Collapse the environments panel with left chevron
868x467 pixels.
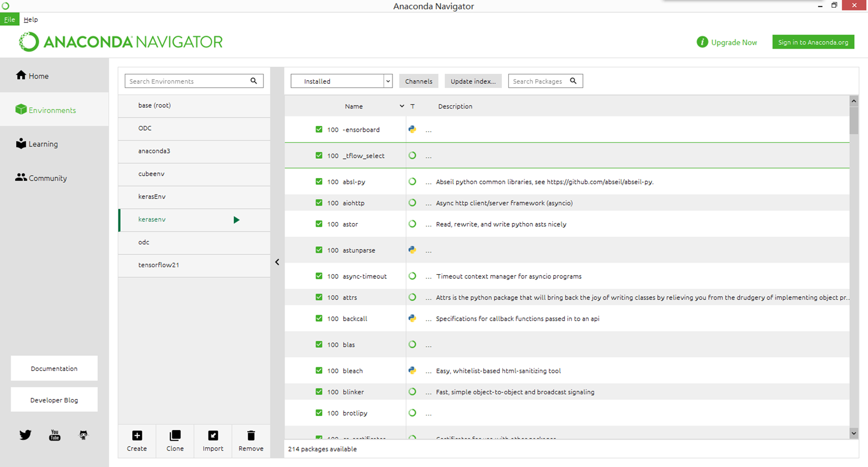pyautogui.click(x=277, y=262)
